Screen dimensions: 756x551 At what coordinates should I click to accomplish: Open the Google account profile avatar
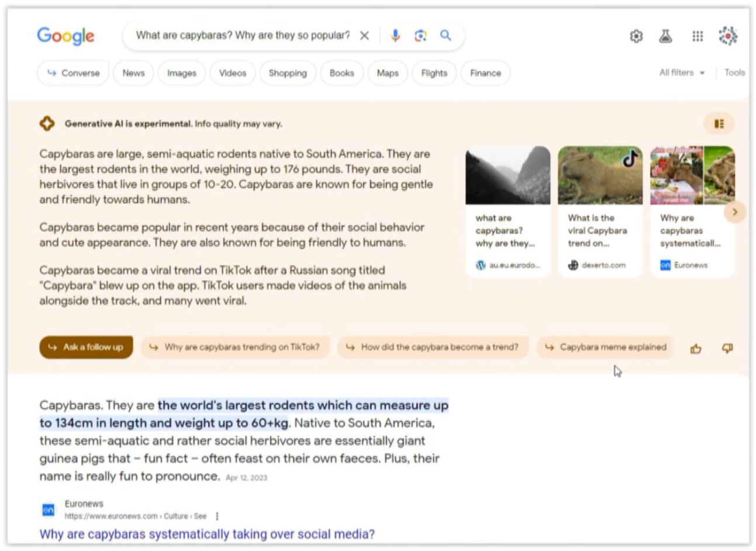click(728, 36)
